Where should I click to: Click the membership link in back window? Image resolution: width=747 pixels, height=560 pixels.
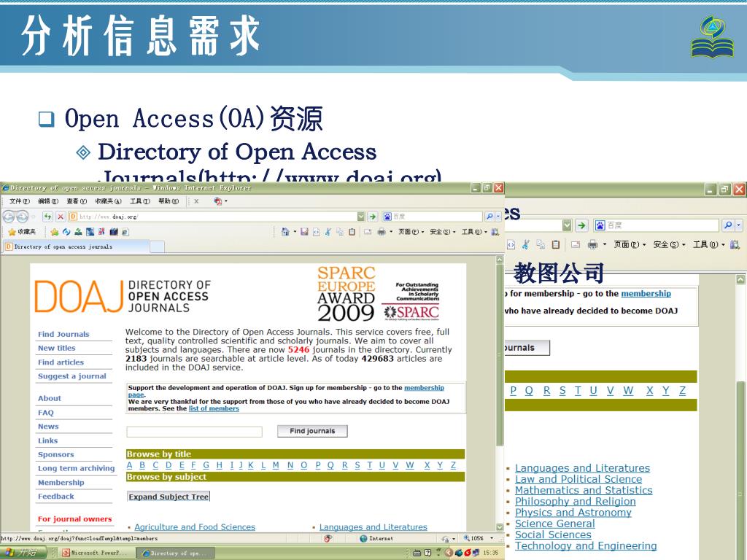pos(646,294)
